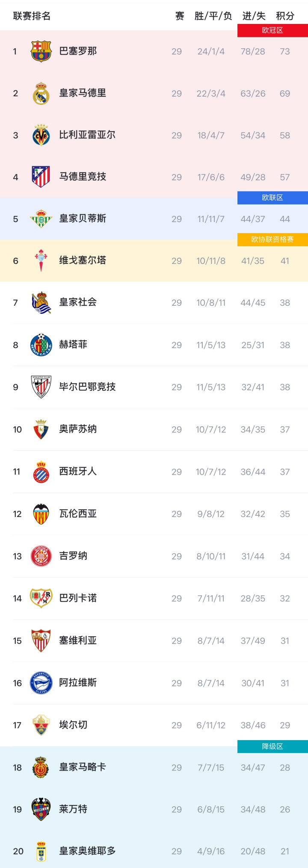
Task: Click the 积分 column header
Action: pos(285,16)
